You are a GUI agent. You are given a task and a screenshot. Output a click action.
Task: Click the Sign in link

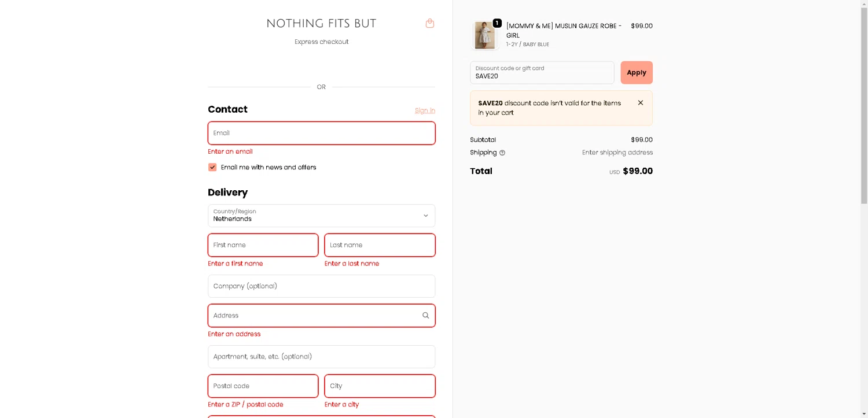coord(425,110)
